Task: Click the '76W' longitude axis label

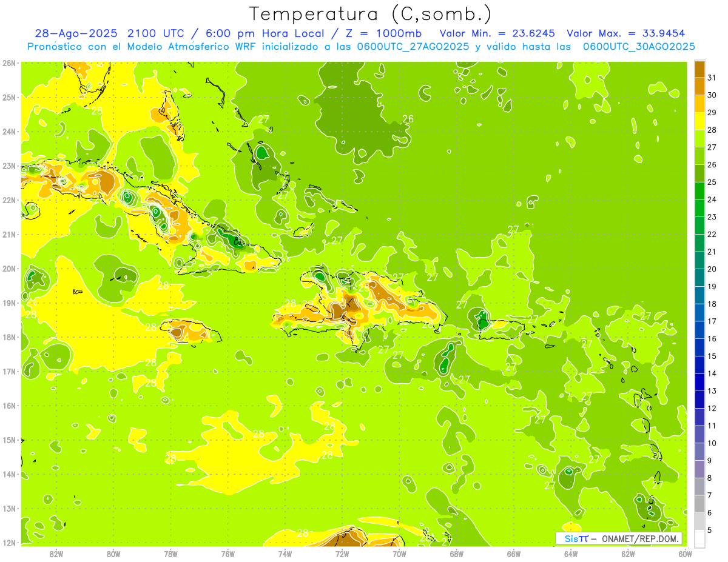Action: [228, 554]
